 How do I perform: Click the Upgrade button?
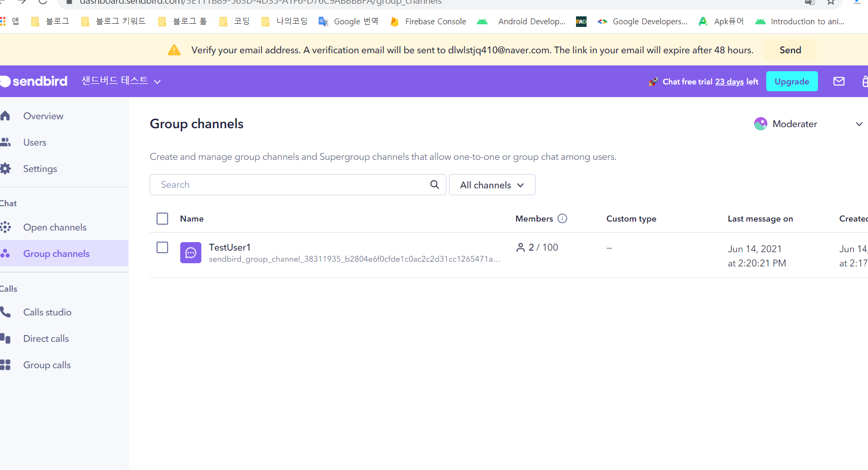pyautogui.click(x=792, y=81)
